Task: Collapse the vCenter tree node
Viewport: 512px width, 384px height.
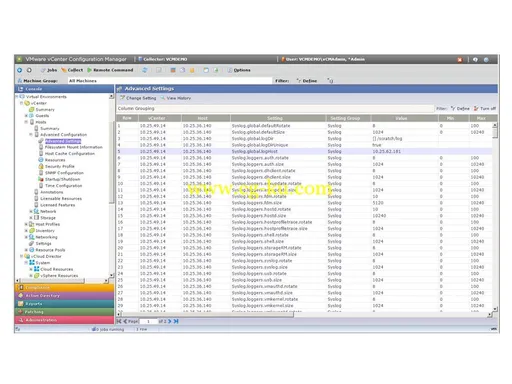Action: pos(22,103)
